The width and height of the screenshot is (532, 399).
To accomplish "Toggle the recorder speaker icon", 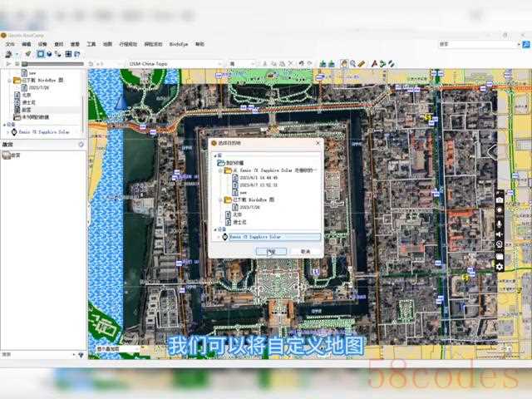I will click(499, 234).
